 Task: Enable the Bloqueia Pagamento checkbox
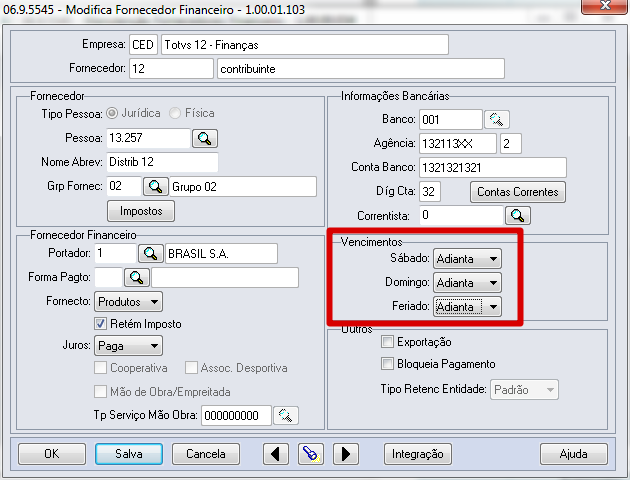click(387, 364)
